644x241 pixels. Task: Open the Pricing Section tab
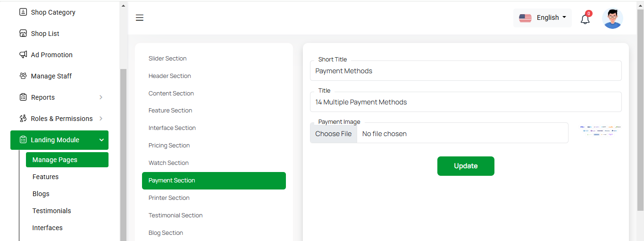coord(169,146)
